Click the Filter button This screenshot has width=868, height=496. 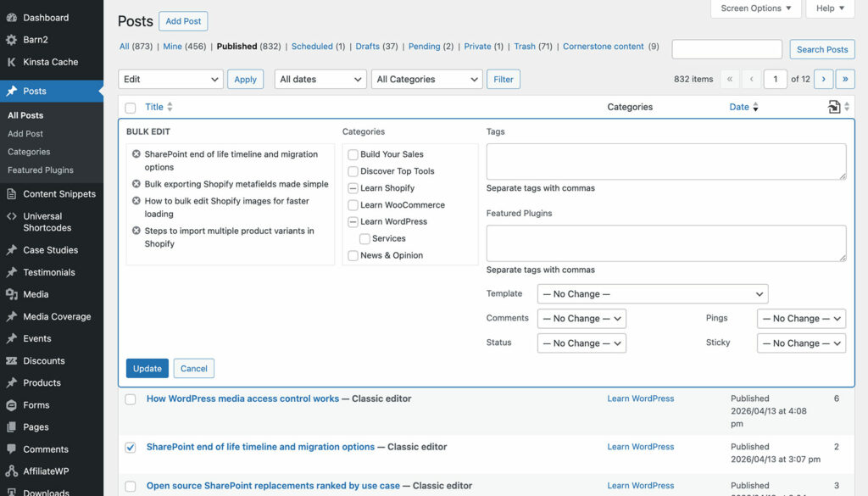coord(504,79)
